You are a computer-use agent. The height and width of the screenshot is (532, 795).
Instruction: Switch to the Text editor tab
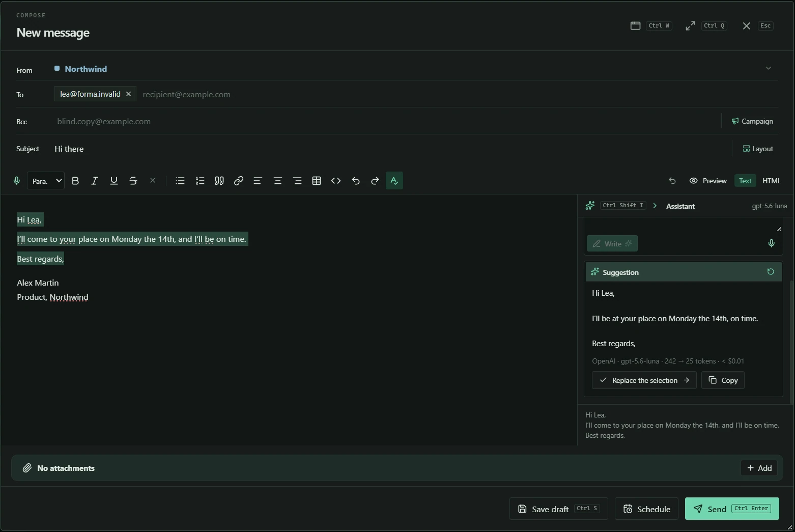coord(745,181)
